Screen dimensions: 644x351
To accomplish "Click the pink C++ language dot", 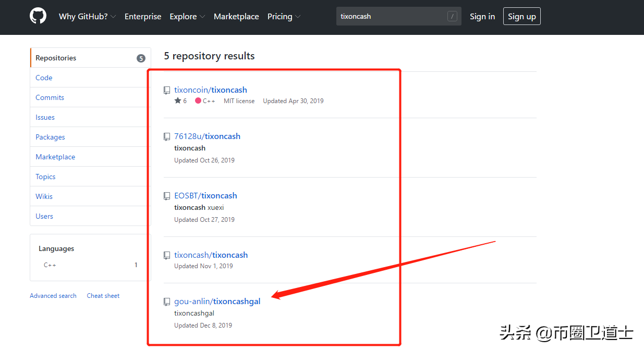I will pyautogui.click(x=198, y=101).
